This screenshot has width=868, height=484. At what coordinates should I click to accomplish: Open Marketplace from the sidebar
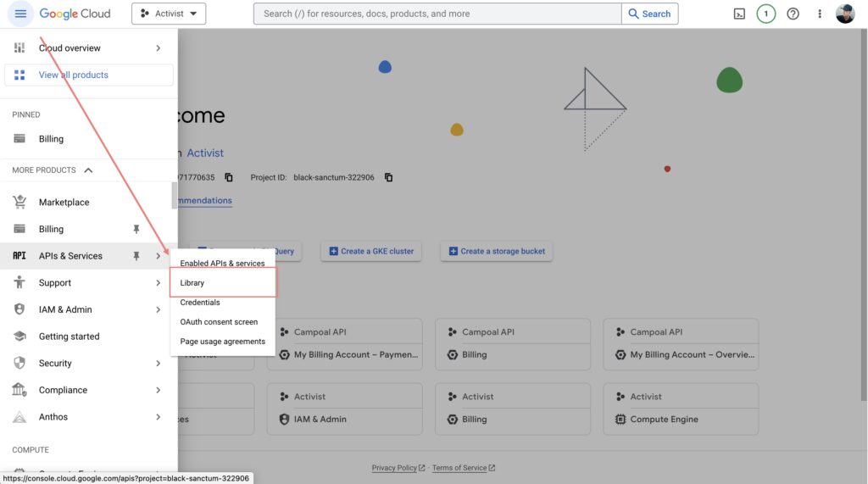tap(64, 203)
